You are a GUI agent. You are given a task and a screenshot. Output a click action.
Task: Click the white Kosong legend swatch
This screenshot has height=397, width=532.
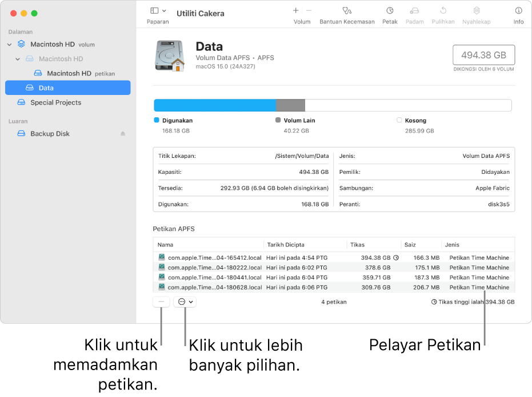399,120
